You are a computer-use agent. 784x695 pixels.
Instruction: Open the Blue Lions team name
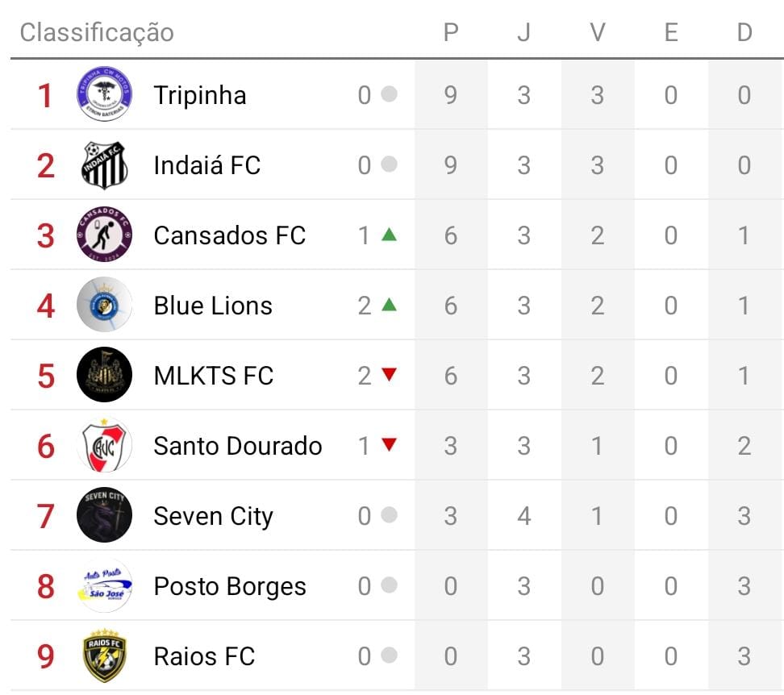[213, 306]
